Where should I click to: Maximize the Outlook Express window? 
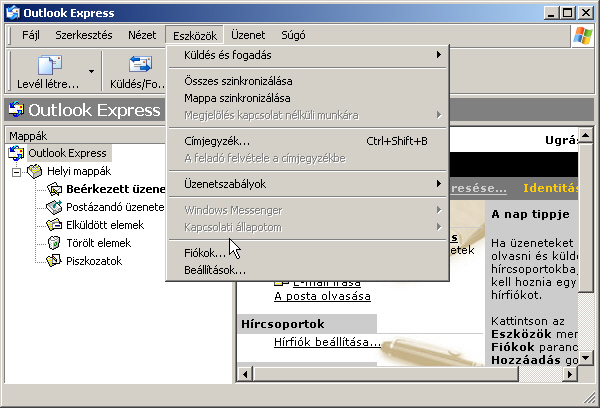568,13
